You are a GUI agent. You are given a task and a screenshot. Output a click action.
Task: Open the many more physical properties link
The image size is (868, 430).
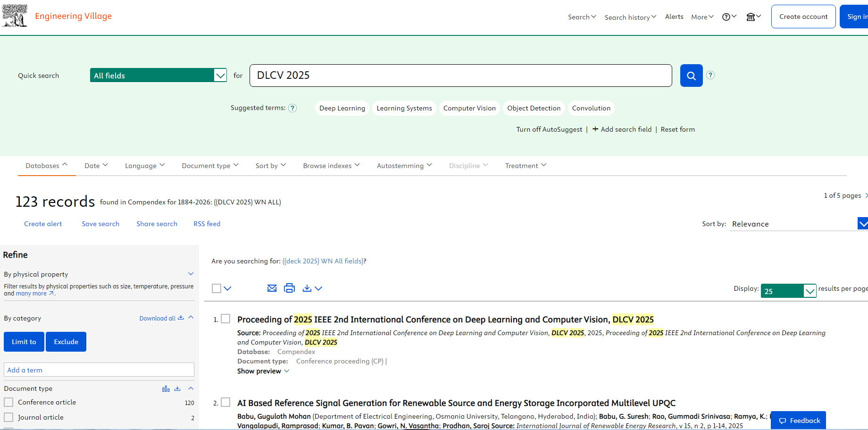pyautogui.click(x=35, y=294)
